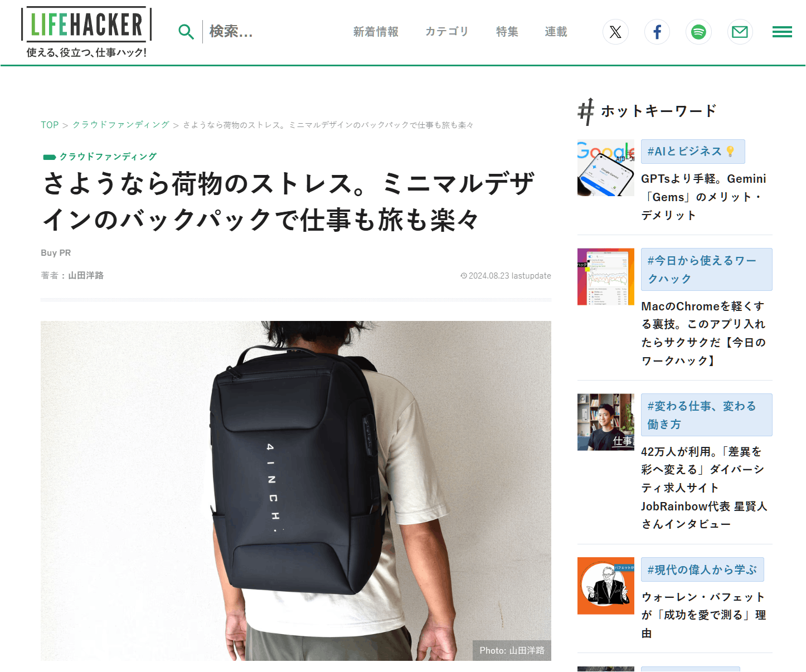Viewport: 806px width, 672px height.
Task: Open the Gemini Gems article thumbnail
Action: click(x=606, y=168)
